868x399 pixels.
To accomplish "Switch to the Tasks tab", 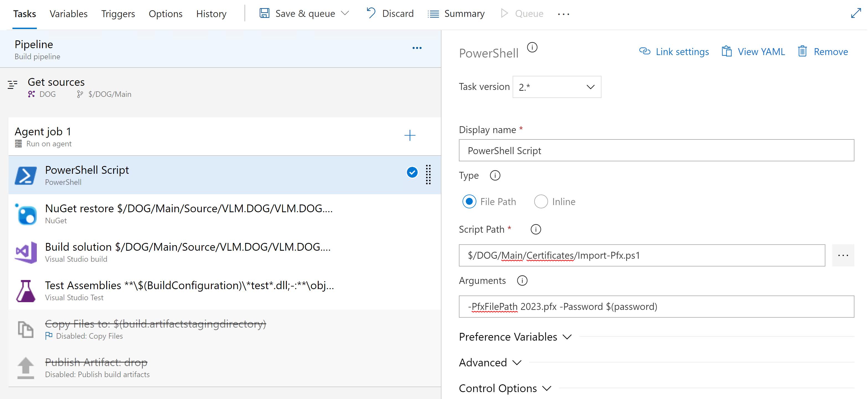I will tap(25, 14).
